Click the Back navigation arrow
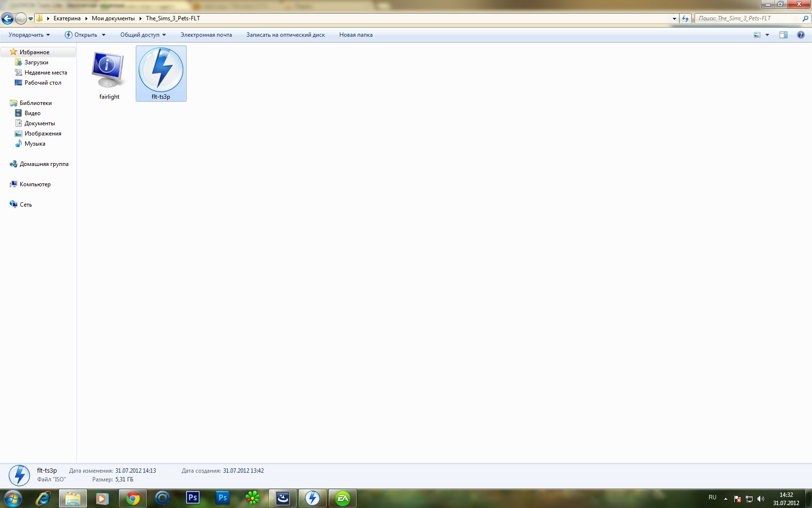The height and width of the screenshot is (508, 812). [x=7, y=18]
